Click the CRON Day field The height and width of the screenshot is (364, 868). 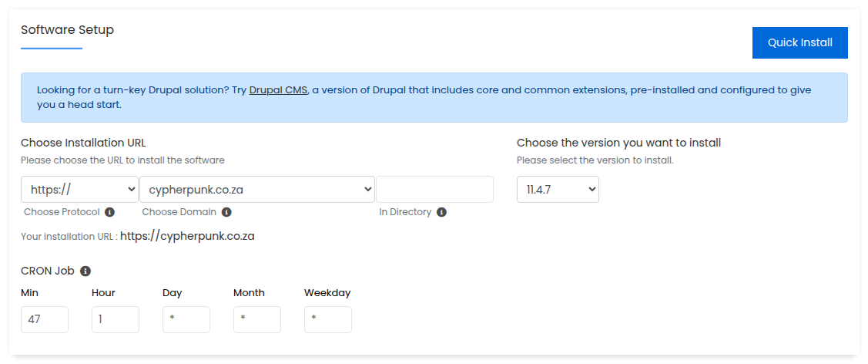pyautogui.click(x=186, y=320)
